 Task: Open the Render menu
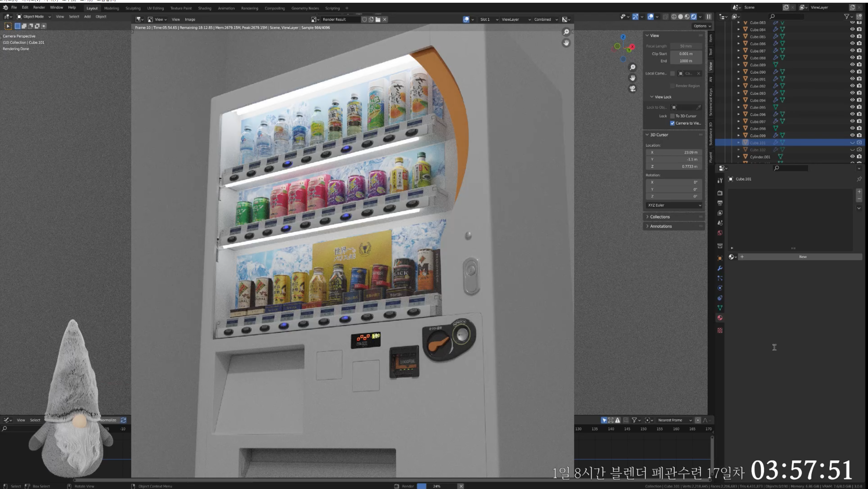39,7
